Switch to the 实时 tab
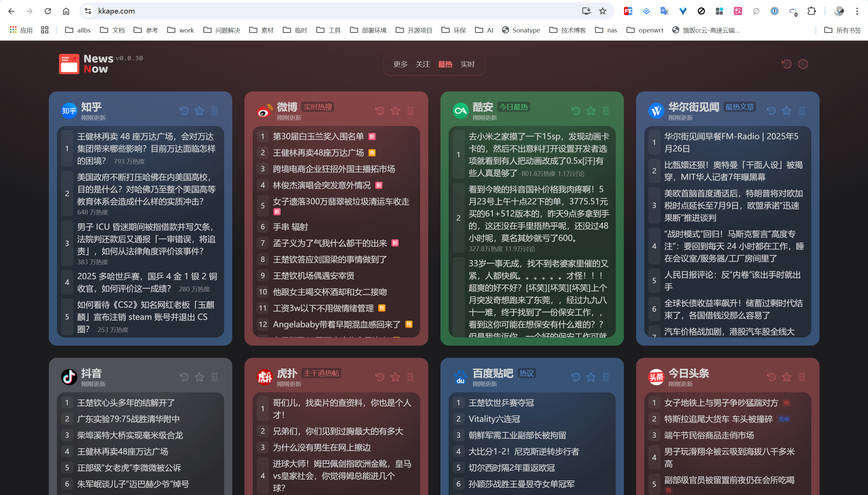Screen dimensions: 868x495 click(467, 64)
